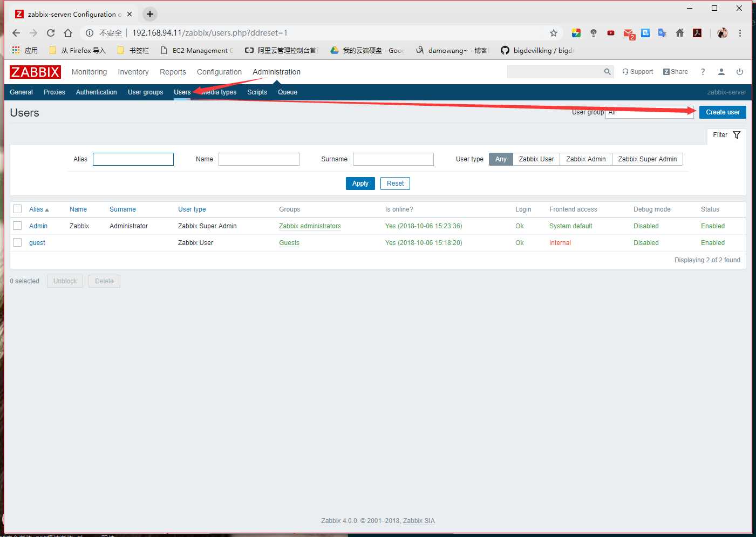The image size is (756, 537).
Task: Click the Google Translate extension icon
Action: pos(663,33)
